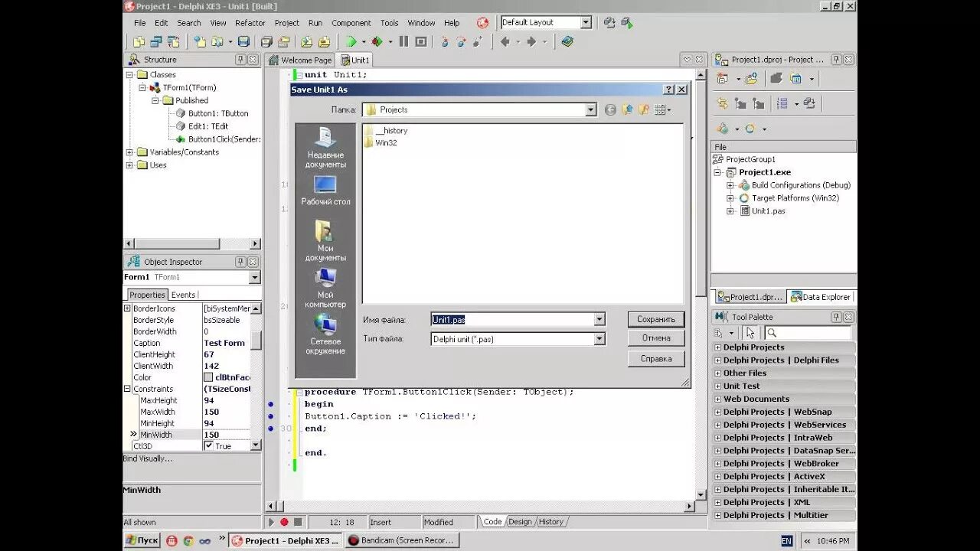Click the Tool Palette search field
980x551 pixels.
tap(808, 333)
